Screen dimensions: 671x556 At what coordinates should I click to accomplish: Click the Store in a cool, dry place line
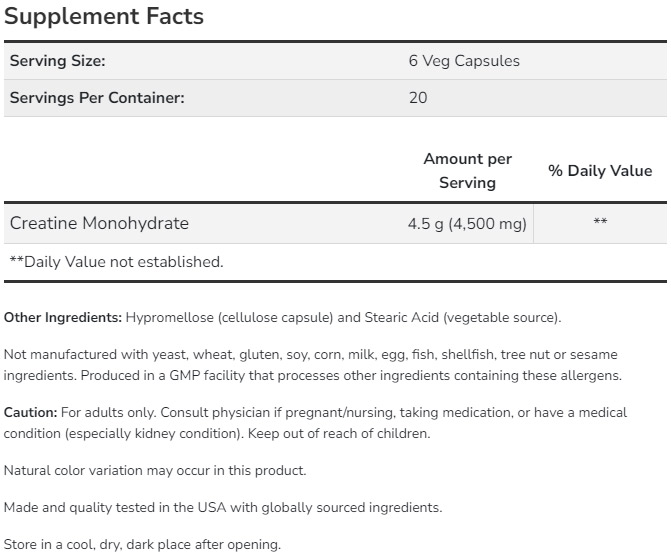coord(142,545)
